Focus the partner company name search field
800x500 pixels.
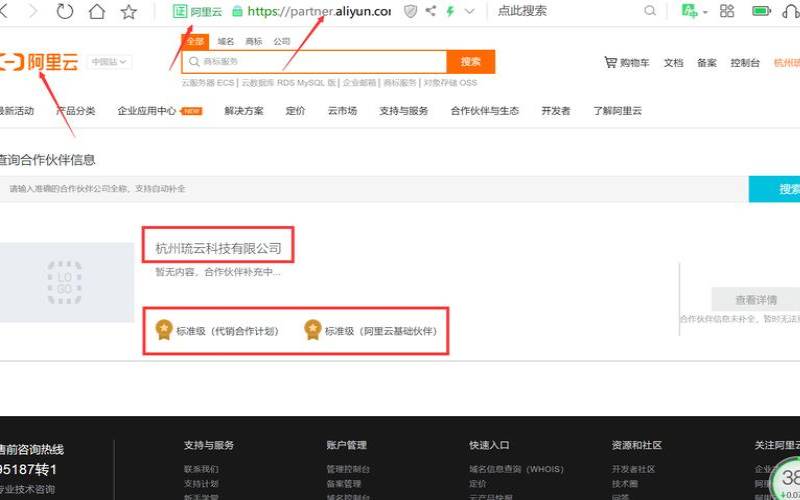pos(374,189)
